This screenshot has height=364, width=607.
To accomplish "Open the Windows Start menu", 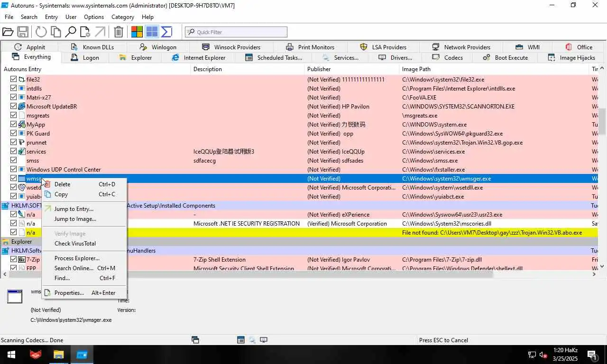I will [11, 355].
